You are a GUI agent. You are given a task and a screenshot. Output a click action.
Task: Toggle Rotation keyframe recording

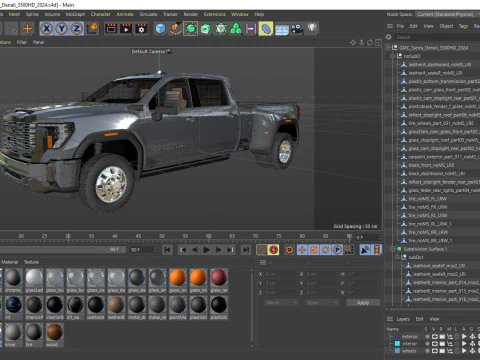325,250
